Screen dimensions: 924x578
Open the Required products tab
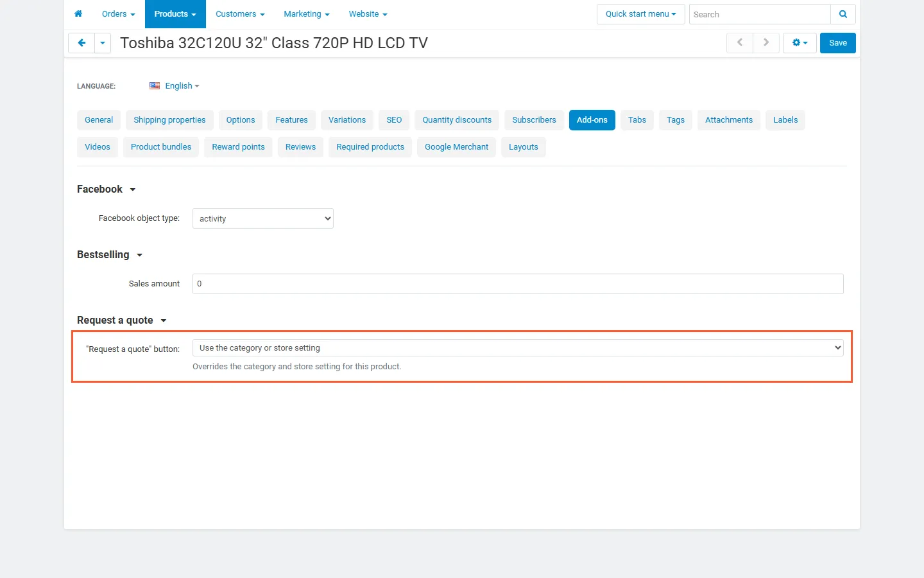click(370, 147)
